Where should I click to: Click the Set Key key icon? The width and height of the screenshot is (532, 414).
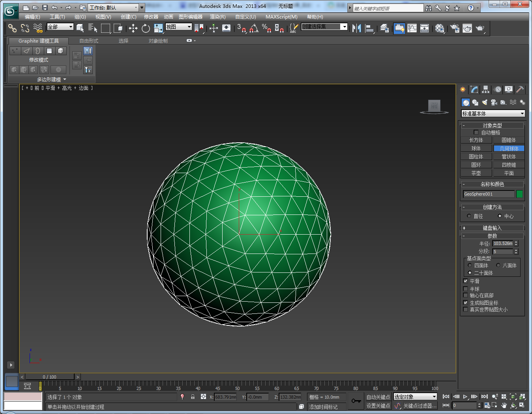(356, 401)
